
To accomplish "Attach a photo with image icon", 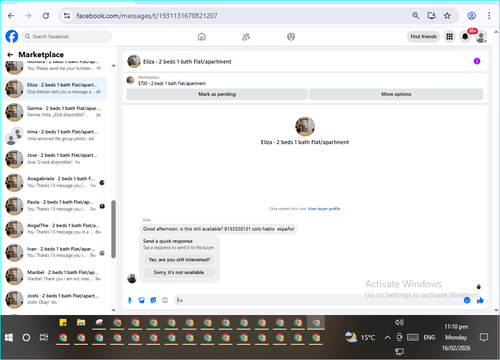I will (x=141, y=300).
